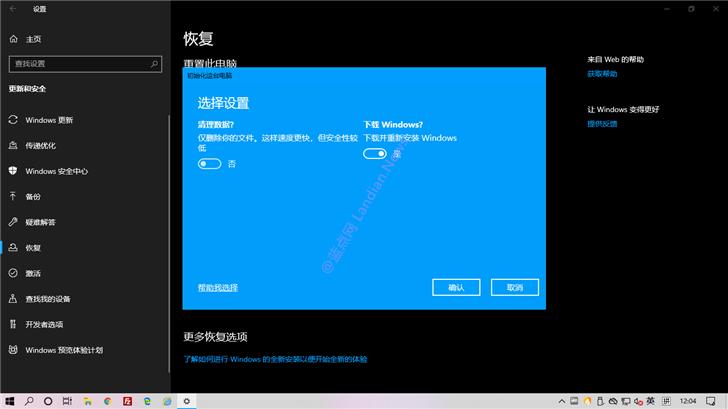
Task: Expand hidden tray icons chevron
Action: click(x=562, y=401)
